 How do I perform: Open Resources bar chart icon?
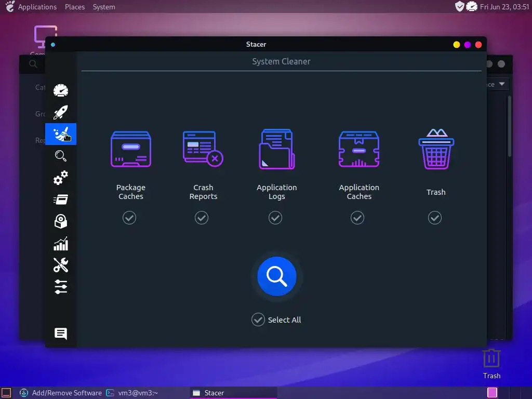[61, 243]
